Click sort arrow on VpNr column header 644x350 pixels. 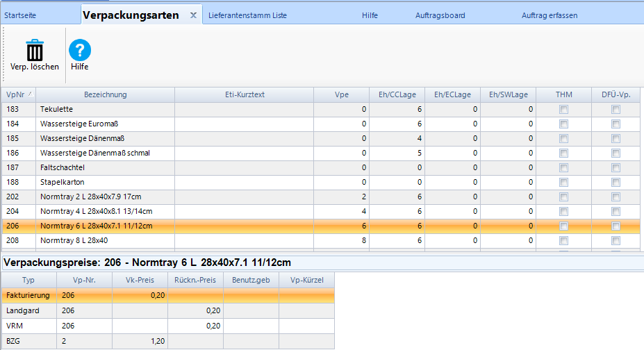coord(31,94)
